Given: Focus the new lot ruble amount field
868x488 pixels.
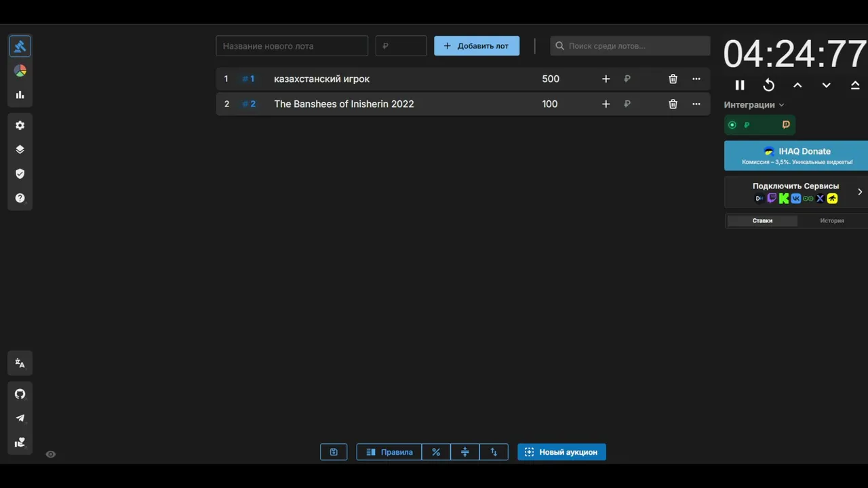Looking at the screenshot, I should 401,46.
